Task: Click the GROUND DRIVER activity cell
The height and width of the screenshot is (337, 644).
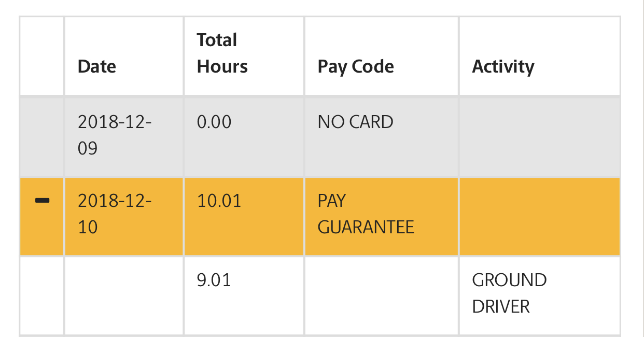Action: click(540, 296)
